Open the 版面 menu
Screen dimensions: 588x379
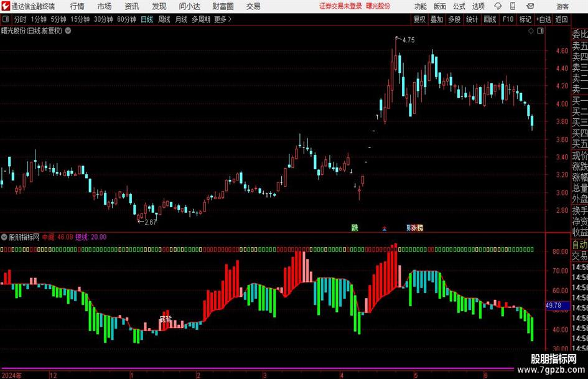[x=439, y=6]
